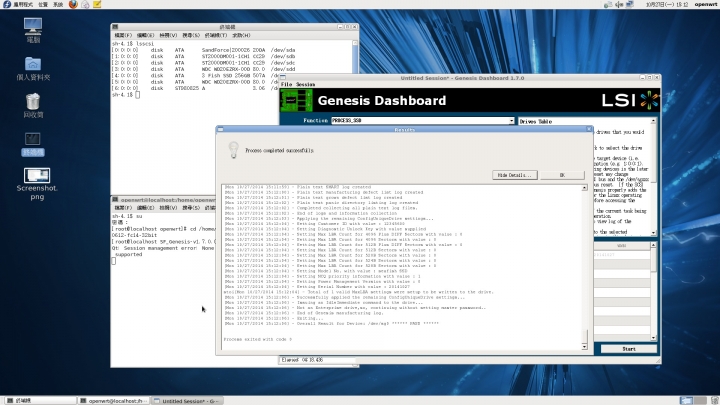Open the Fedora Applications menu

tap(18, 4)
